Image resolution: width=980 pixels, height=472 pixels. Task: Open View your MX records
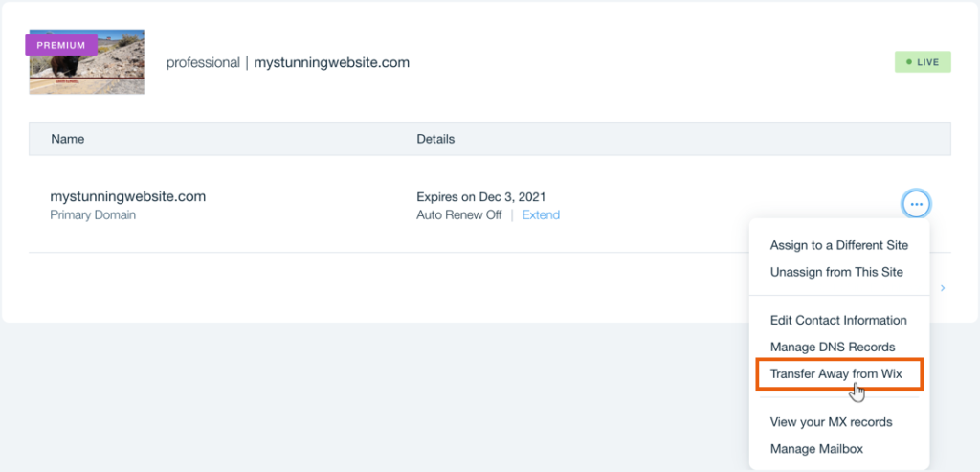pos(831,421)
